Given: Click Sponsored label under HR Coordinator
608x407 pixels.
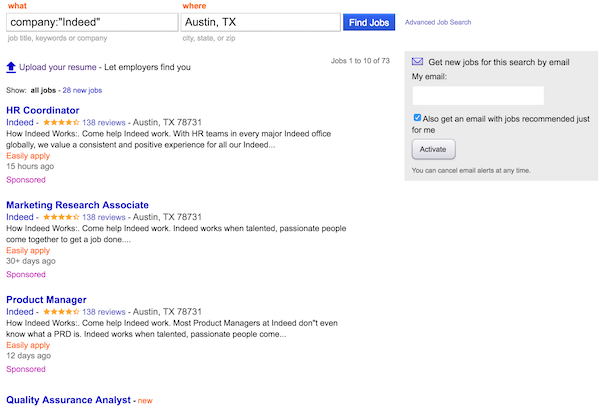Looking at the screenshot, I should (26, 180).
